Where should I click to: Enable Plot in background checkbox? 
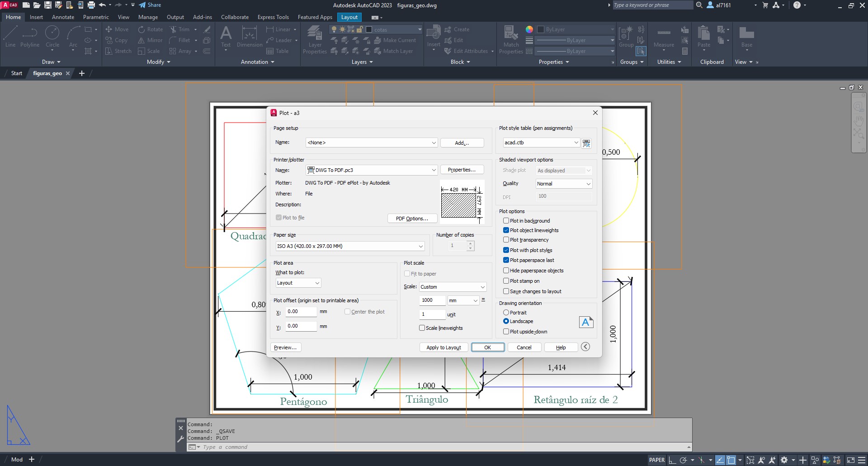[x=506, y=221]
